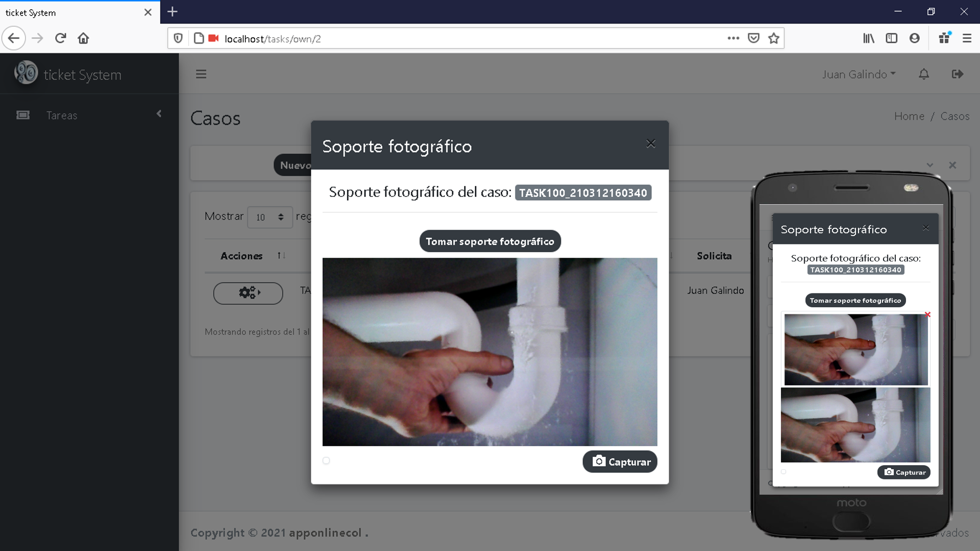Image resolution: width=980 pixels, height=551 pixels.
Task: Toggle the sidebar hamburger button
Action: coord(201,74)
